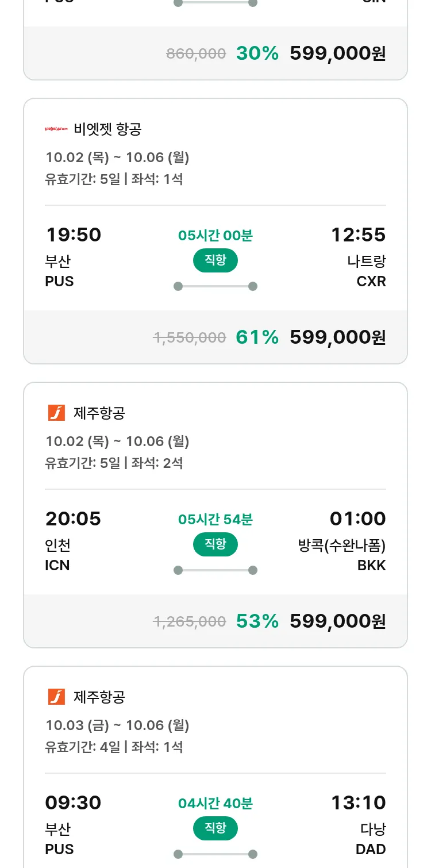Viewport: 431px width, 868px height.
Task: Tap the 나트랑 CXR destination
Action: 367,271
